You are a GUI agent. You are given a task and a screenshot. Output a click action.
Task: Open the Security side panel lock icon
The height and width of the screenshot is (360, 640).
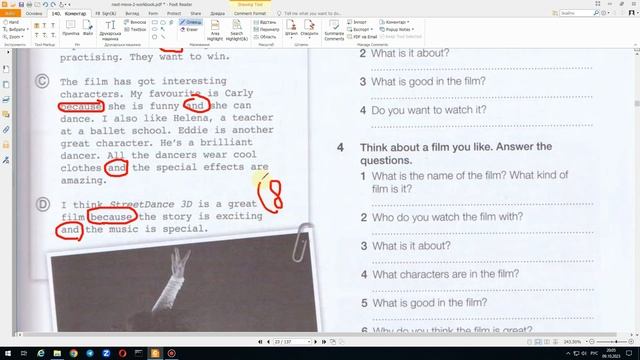coord(6,145)
